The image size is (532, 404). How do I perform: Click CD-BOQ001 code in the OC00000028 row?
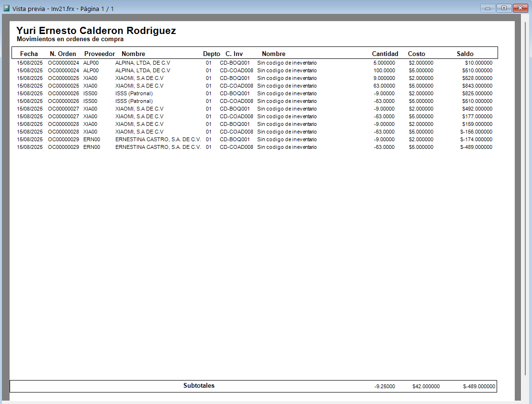(235, 124)
